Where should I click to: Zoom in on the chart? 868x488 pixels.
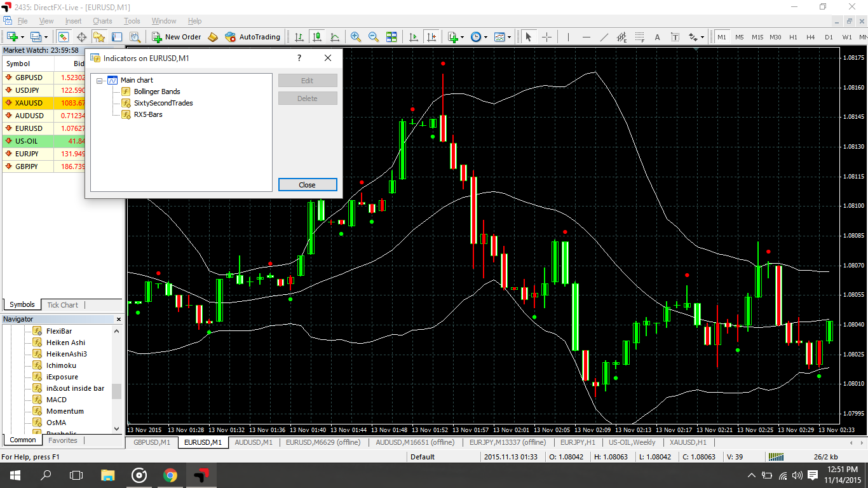tap(356, 37)
